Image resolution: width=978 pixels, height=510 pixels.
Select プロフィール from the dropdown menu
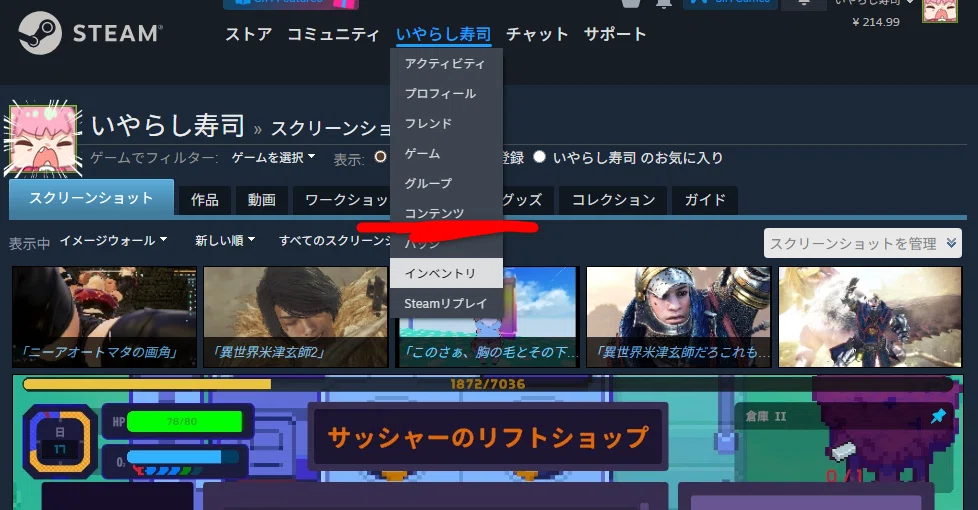446,94
